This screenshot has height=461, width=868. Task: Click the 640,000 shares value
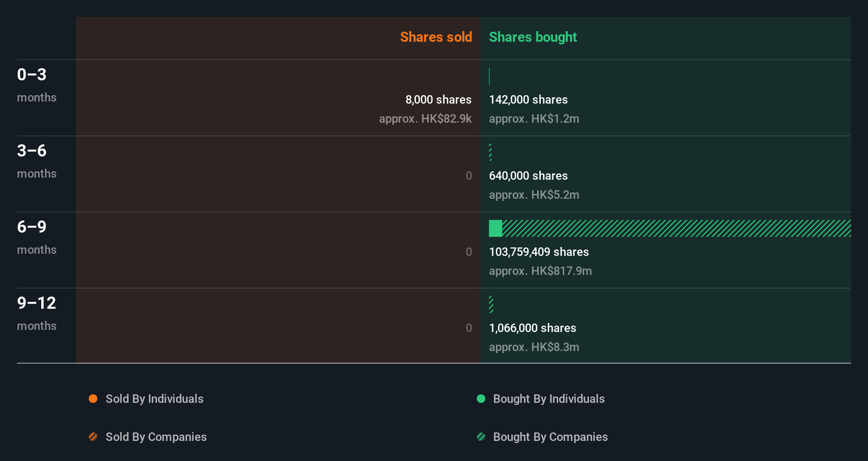click(528, 176)
